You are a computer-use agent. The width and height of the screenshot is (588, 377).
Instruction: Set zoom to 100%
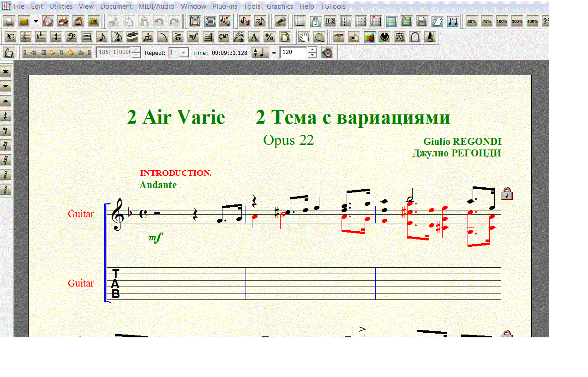(502, 21)
